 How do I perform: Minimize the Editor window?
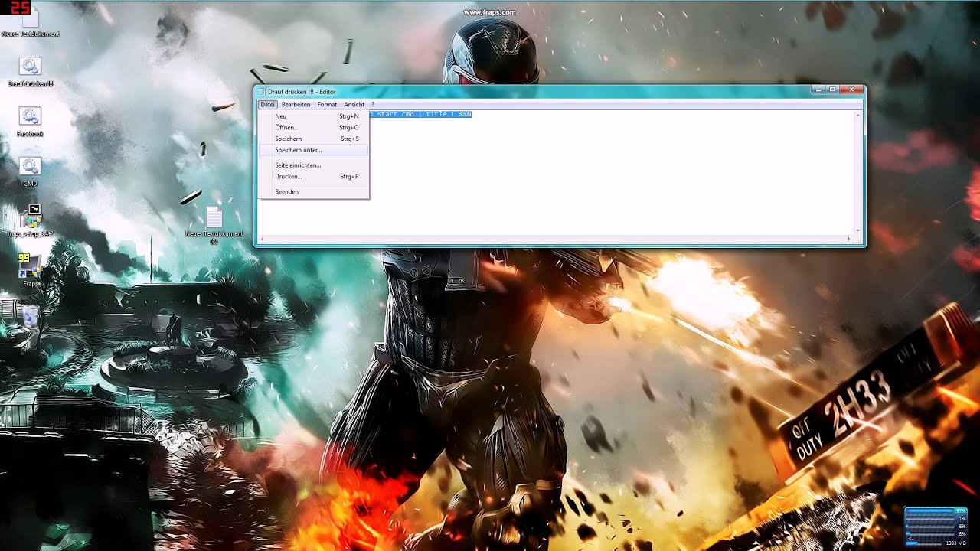pos(818,90)
